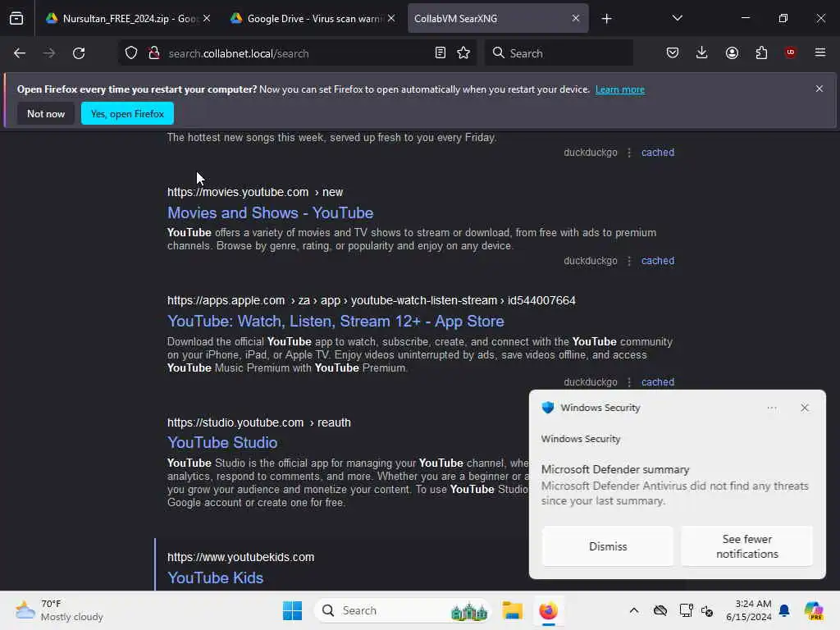
Task: Close the Windows Security notification
Action: coord(805,408)
